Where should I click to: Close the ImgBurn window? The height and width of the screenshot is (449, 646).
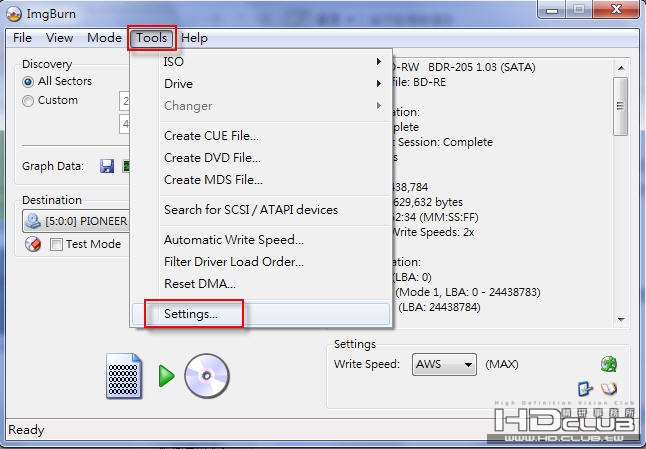(616, 9)
